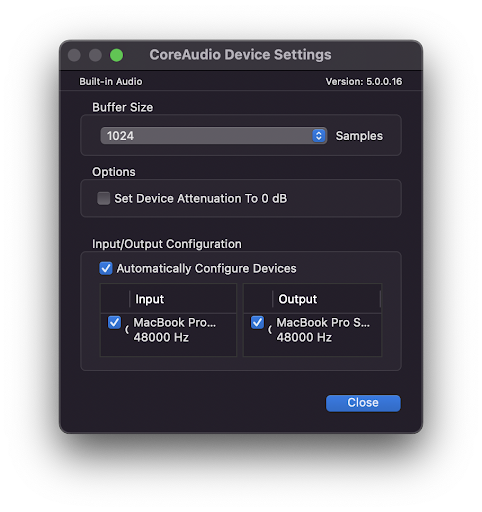Click the Output column header
Viewport: 482px width, 512px height.
tap(298, 299)
